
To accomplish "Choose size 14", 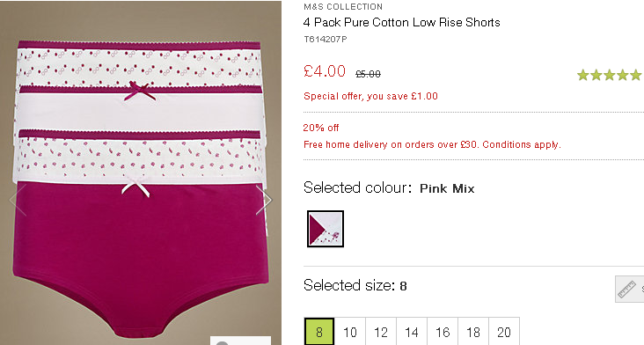I will [x=412, y=332].
